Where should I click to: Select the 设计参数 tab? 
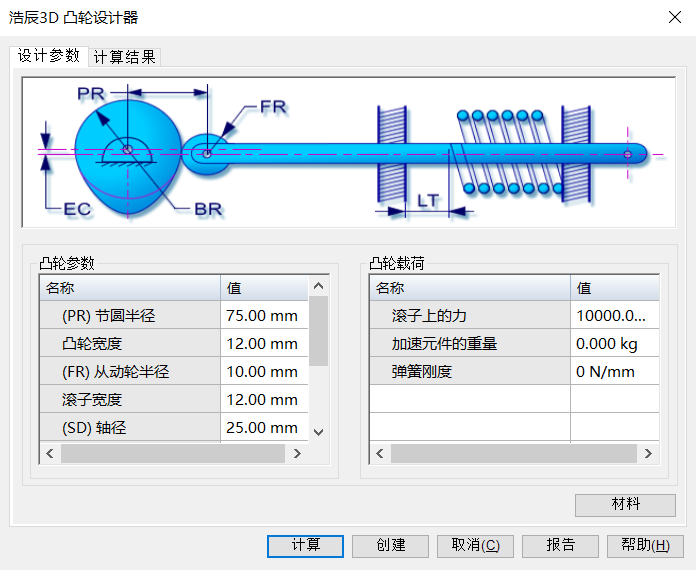pyautogui.click(x=49, y=56)
